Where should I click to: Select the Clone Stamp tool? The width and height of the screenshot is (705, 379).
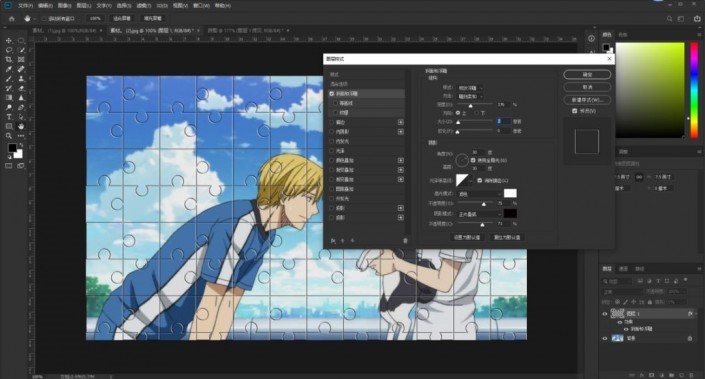coord(21,79)
